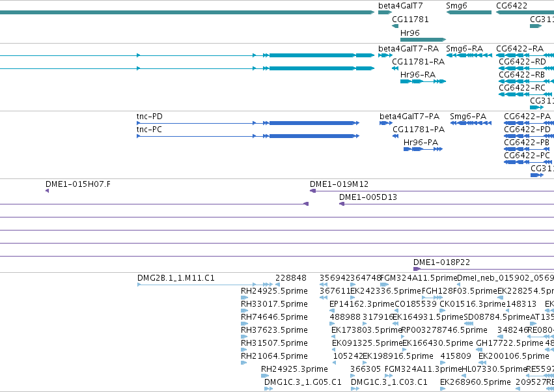Click the EK166430.5prime EST label
The height and width of the screenshot is (392, 554).
tap(437, 343)
